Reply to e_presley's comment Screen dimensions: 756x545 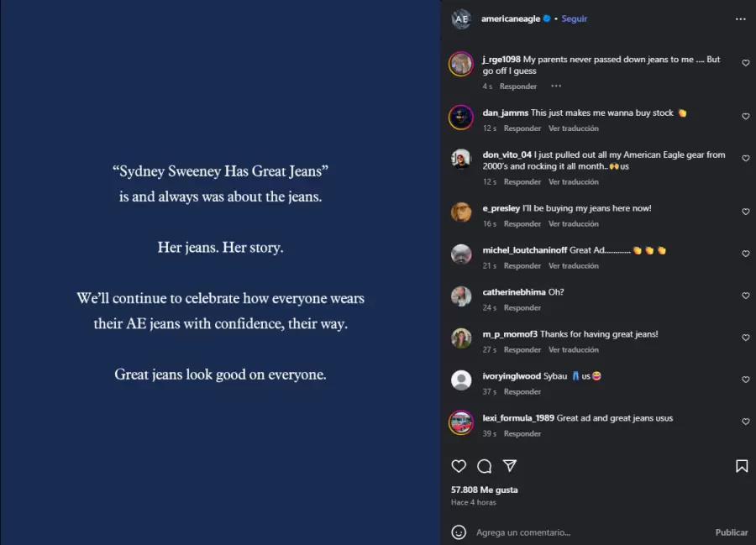point(522,224)
